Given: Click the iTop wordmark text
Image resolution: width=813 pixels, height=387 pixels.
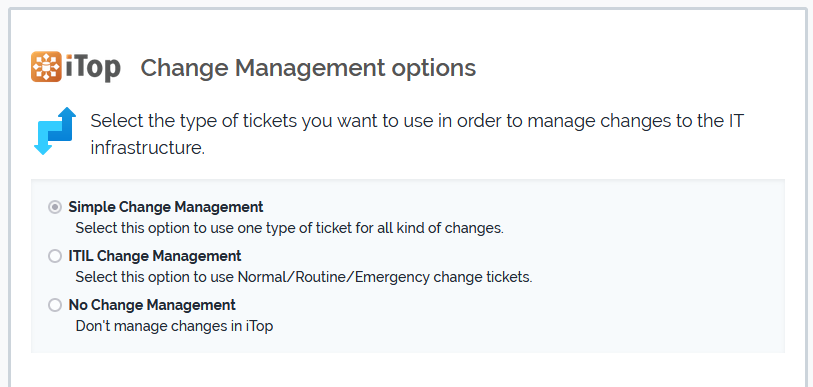Looking at the screenshot, I should tap(93, 67).
